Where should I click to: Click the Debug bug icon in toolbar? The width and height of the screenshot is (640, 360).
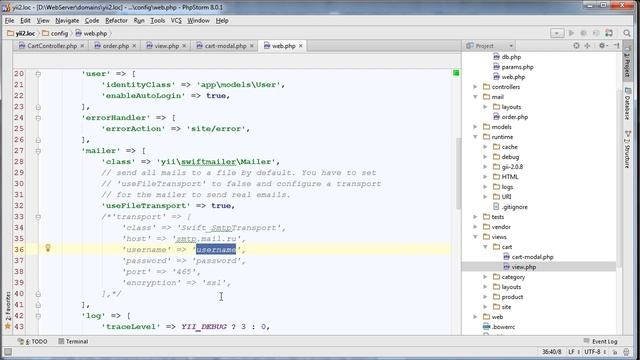(x=584, y=33)
